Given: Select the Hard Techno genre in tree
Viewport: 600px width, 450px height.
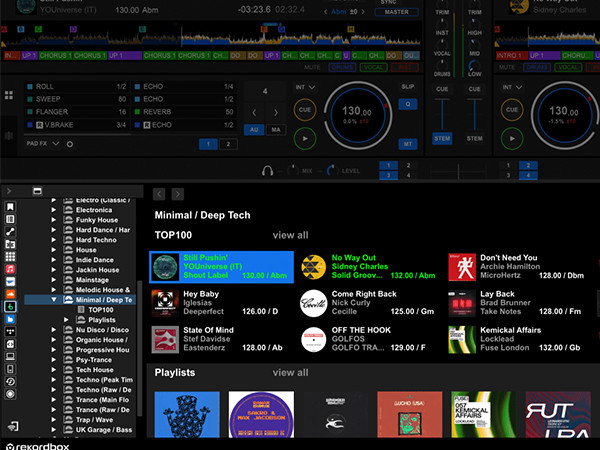Looking at the screenshot, I should pyautogui.click(x=96, y=240).
